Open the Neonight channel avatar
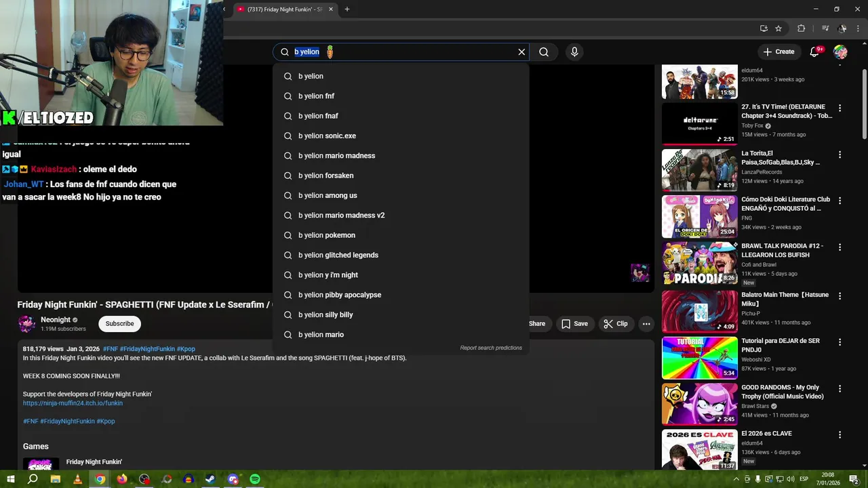This screenshot has height=488, width=868. (27, 324)
